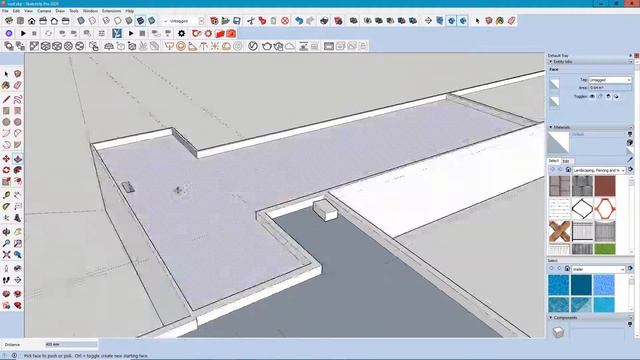Image resolution: width=640 pixels, height=360 pixels.
Task: Select the Freehand drawing tool
Action: [x=18, y=99]
